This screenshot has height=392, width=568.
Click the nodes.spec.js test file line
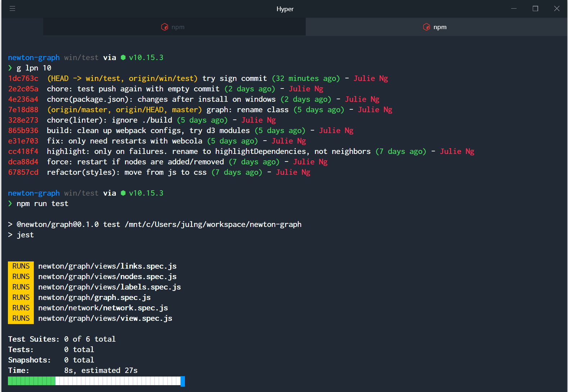(x=107, y=277)
